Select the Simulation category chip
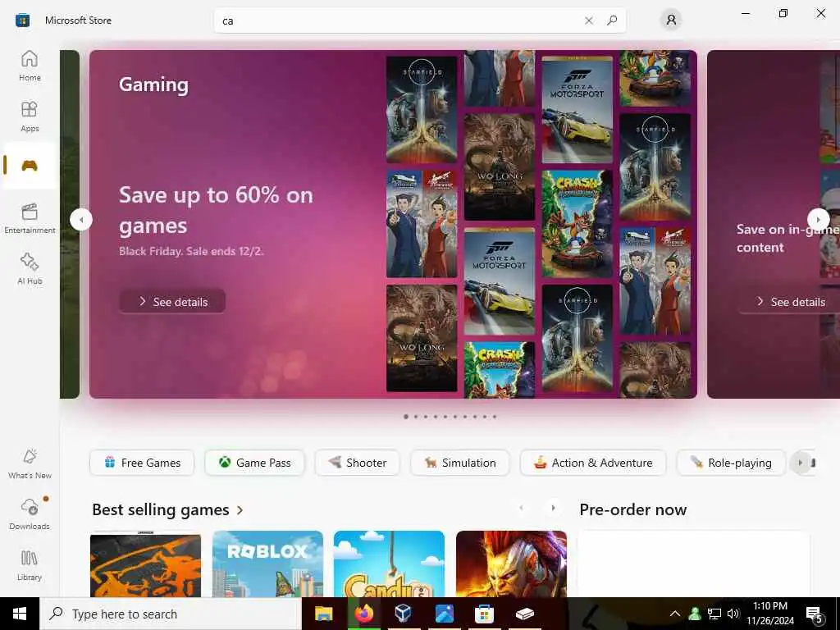Image resolution: width=840 pixels, height=630 pixels. (x=460, y=463)
